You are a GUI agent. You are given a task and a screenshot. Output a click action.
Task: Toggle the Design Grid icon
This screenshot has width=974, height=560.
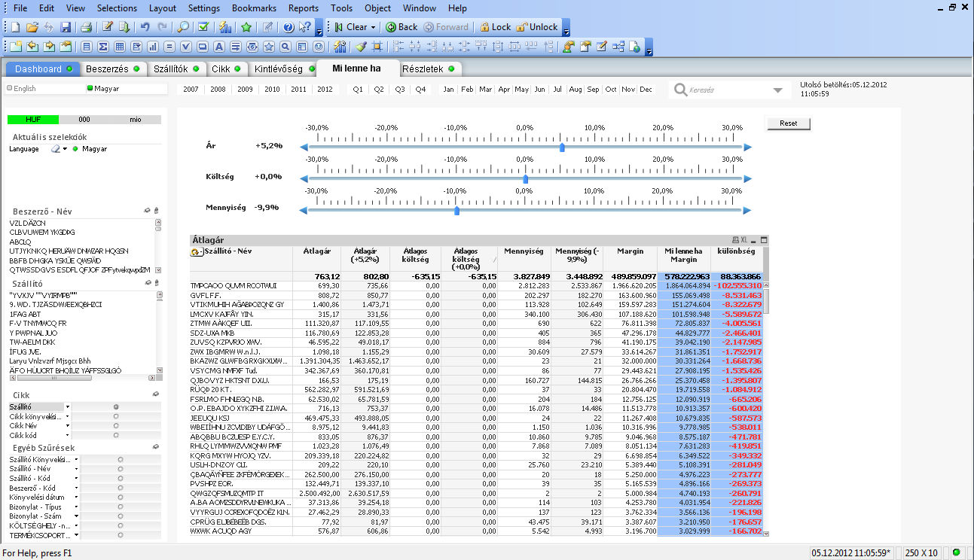pos(377,47)
